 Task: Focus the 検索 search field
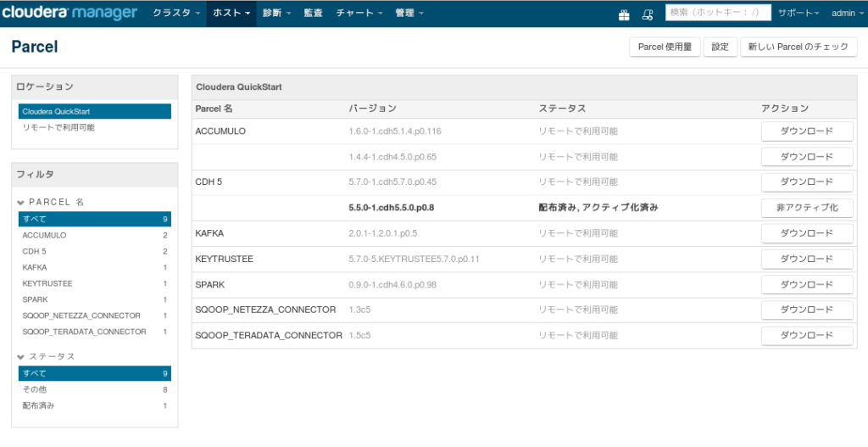coord(718,13)
